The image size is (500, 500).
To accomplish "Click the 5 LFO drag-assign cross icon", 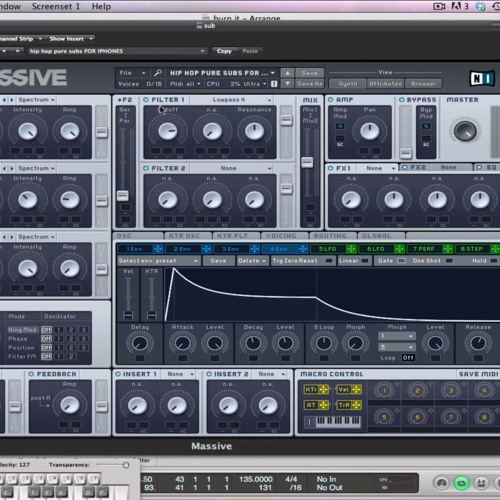I will tap(351, 249).
